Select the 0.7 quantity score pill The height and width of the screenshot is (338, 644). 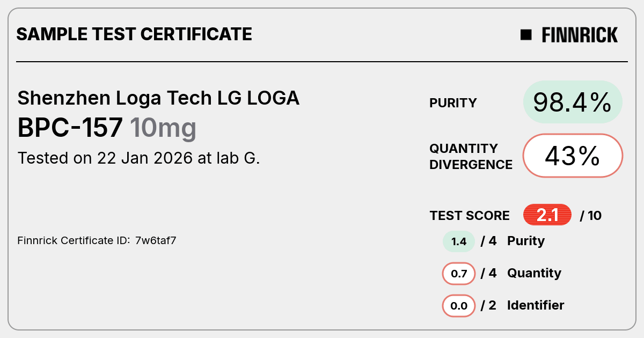459,274
